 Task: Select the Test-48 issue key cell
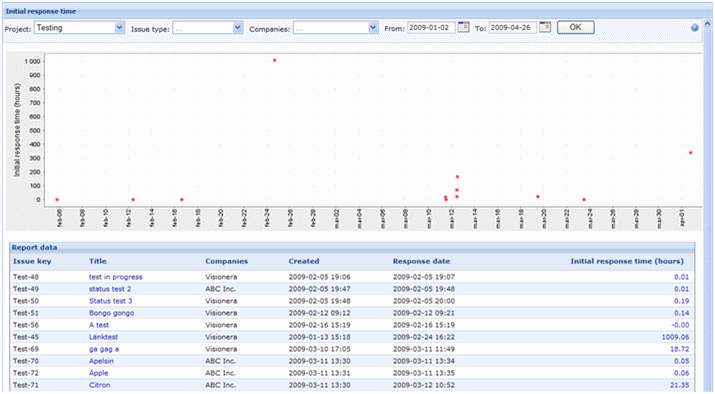[x=26, y=277]
